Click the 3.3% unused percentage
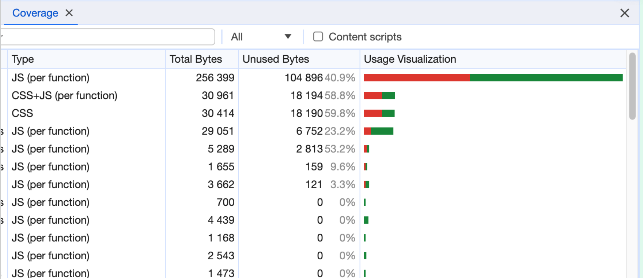Viewport: 644px width, 279px height. (x=343, y=185)
